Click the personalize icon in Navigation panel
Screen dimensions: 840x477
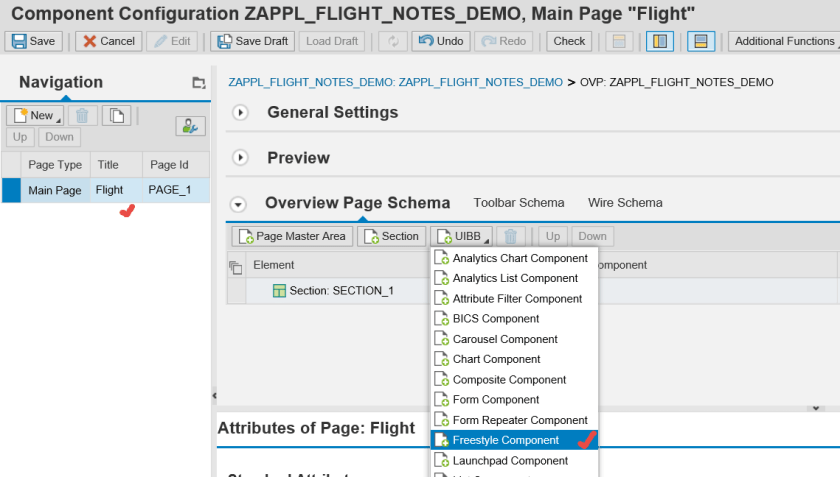pyautogui.click(x=189, y=125)
